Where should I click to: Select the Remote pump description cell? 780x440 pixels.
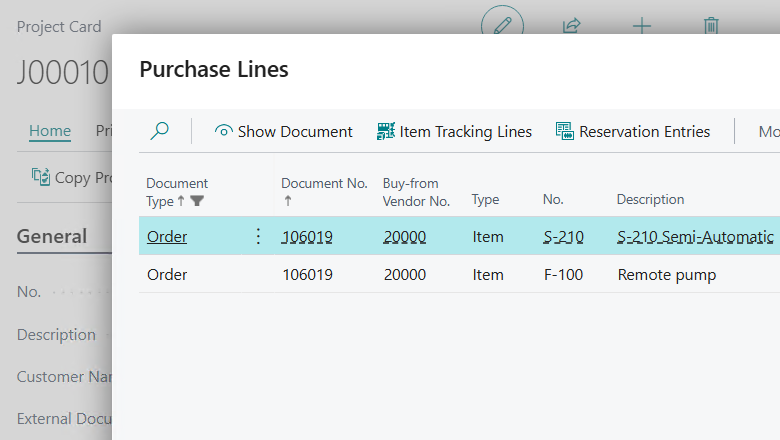click(x=667, y=274)
